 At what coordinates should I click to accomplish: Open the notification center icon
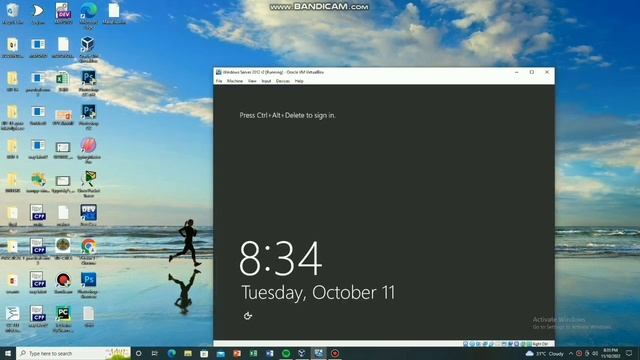pos(629,353)
